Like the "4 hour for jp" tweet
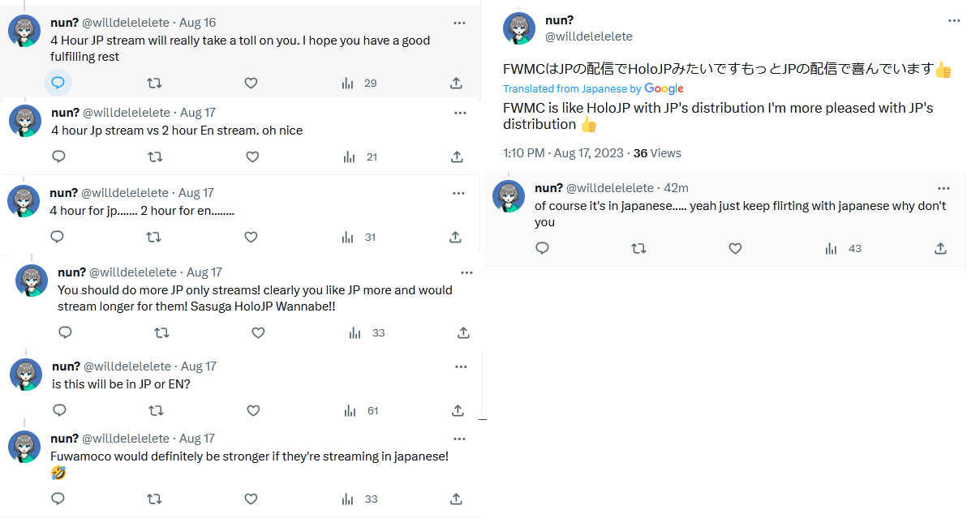The height and width of the screenshot is (527, 980). point(251,237)
